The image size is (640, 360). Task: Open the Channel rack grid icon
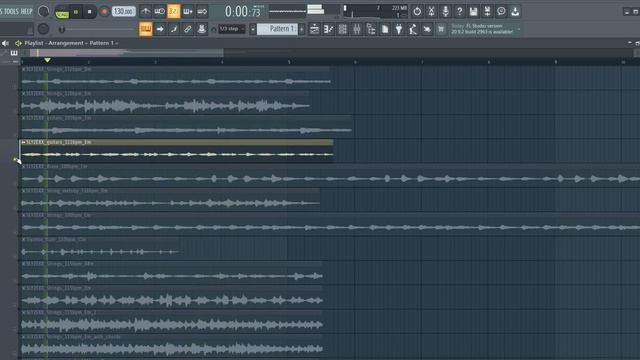[342, 29]
